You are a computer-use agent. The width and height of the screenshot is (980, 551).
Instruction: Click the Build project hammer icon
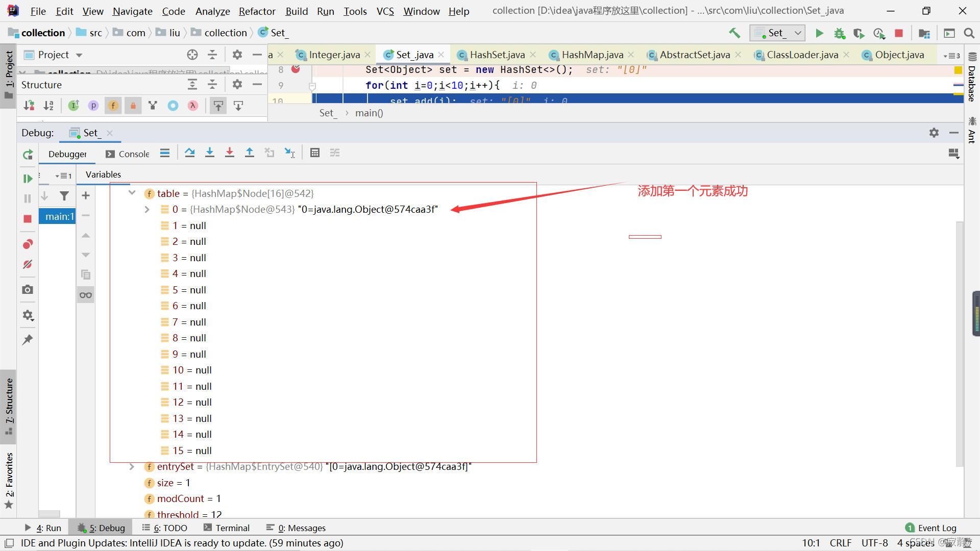pyautogui.click(x=734, y=33)
